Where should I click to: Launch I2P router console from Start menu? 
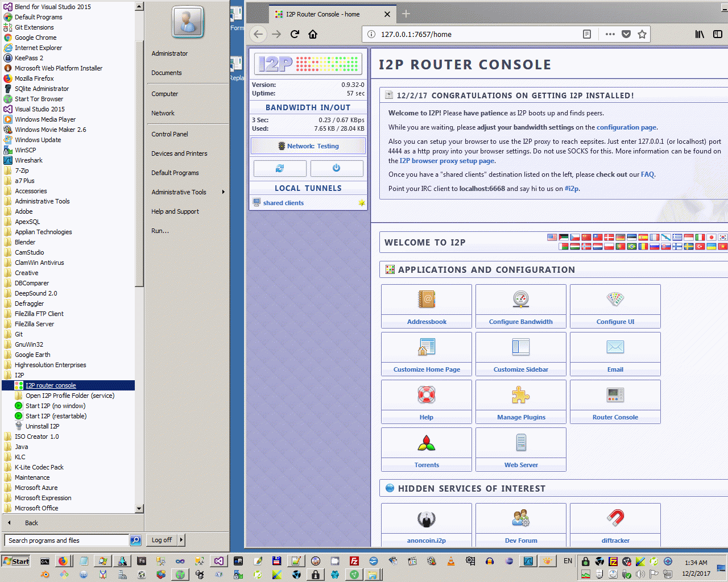point(68,385)
